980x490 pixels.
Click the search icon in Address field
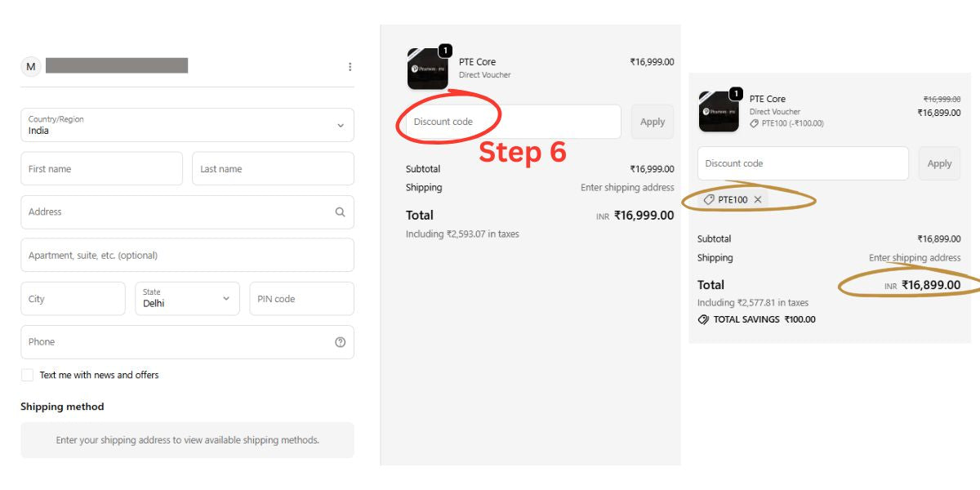340,212
